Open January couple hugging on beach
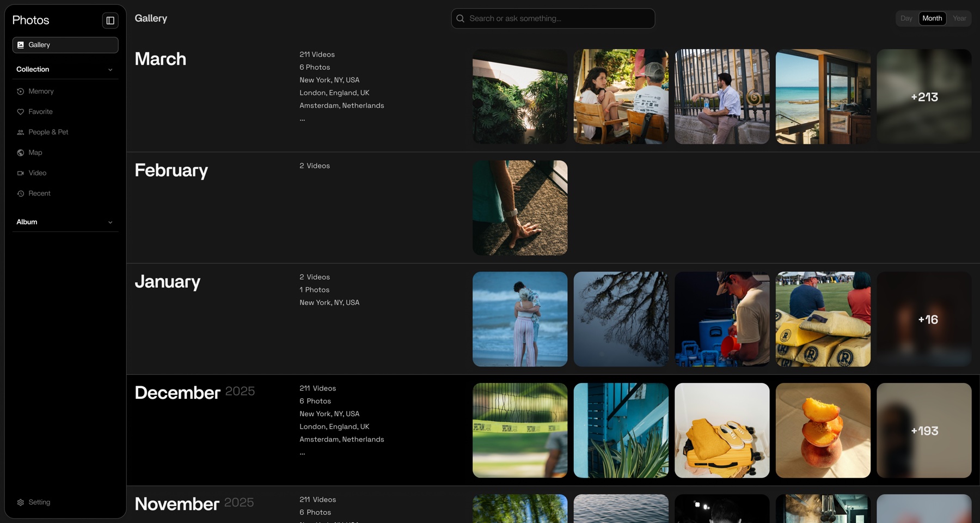The image size is (980, 523). 520,319
